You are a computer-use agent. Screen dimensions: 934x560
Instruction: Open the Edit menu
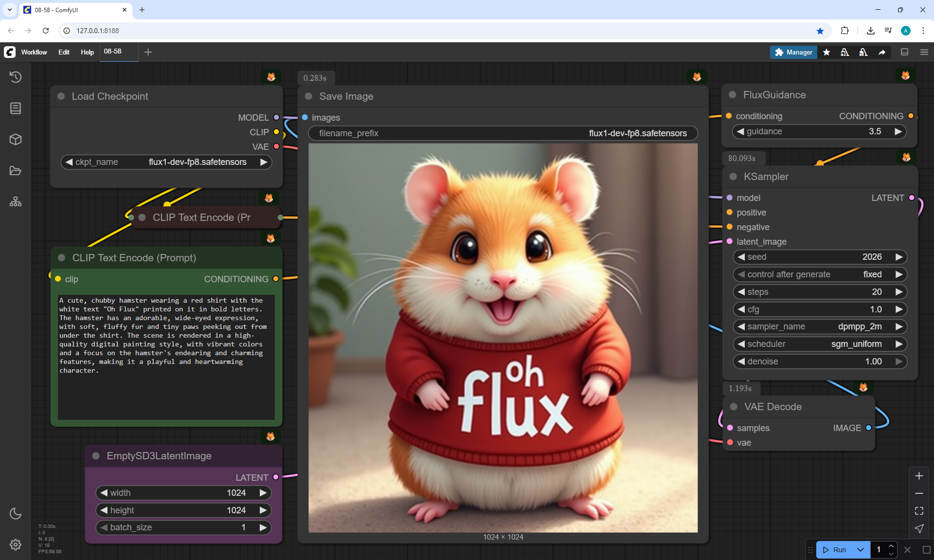(64, 52)
